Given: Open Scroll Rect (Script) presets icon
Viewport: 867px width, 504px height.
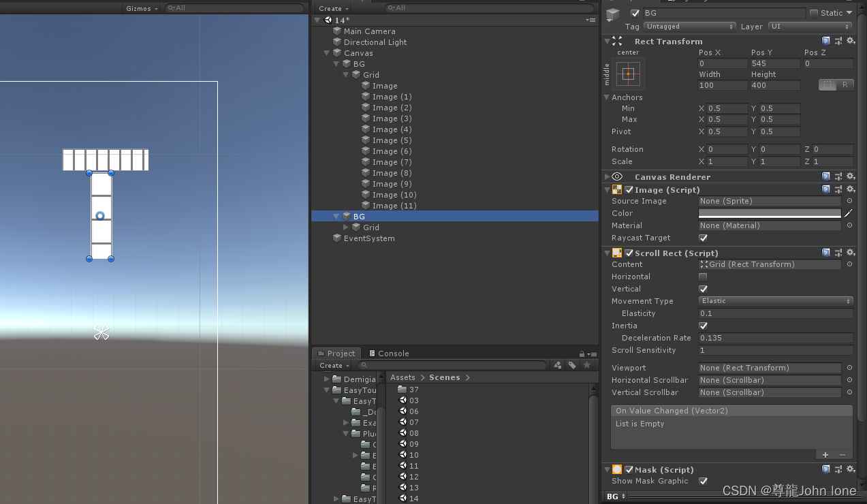Looking at the screenshot, I should point(838,253).
